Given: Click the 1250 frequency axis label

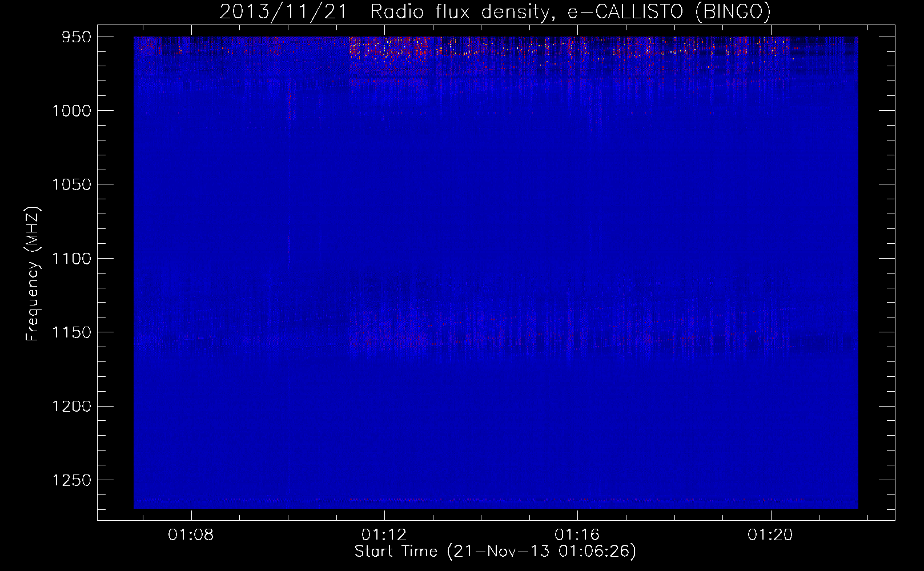Looking at the screenshot, I should [x=71, y=480].
